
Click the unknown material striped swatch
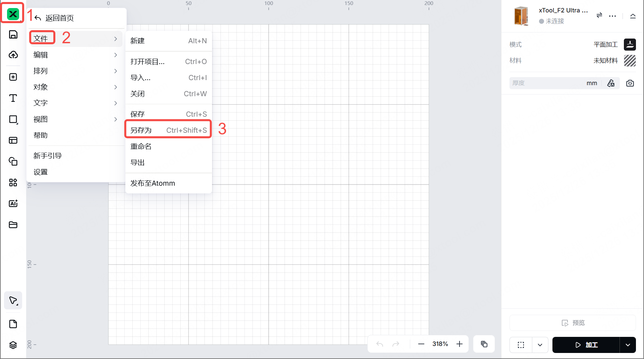630,61
